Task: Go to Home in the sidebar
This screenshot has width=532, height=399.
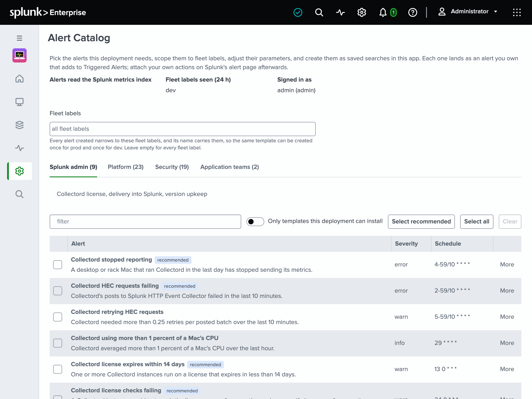Action: coord(20,79)
